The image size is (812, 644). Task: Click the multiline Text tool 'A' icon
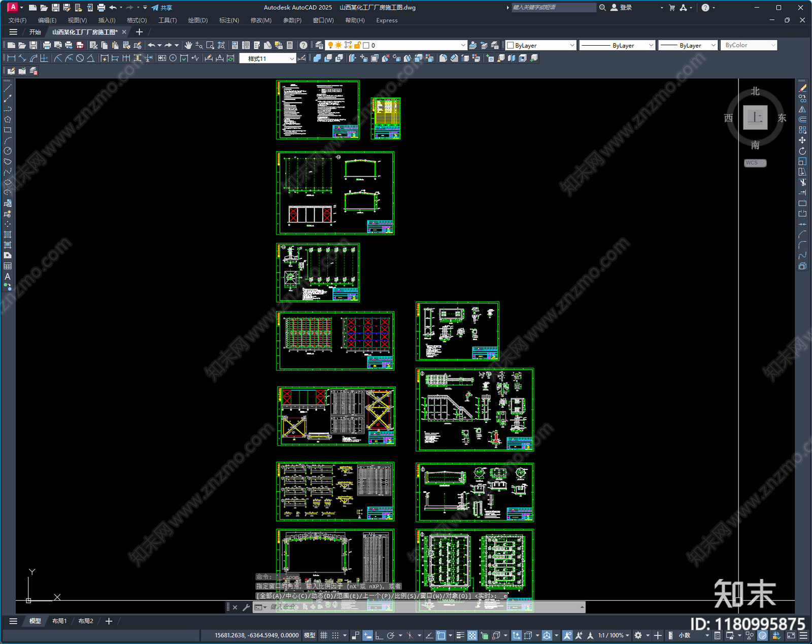tap(8, 277)
